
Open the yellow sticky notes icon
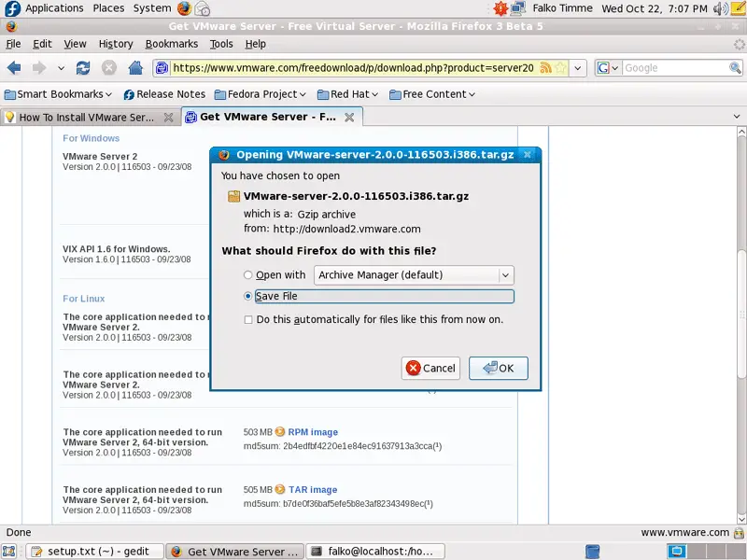click(738, 8)
